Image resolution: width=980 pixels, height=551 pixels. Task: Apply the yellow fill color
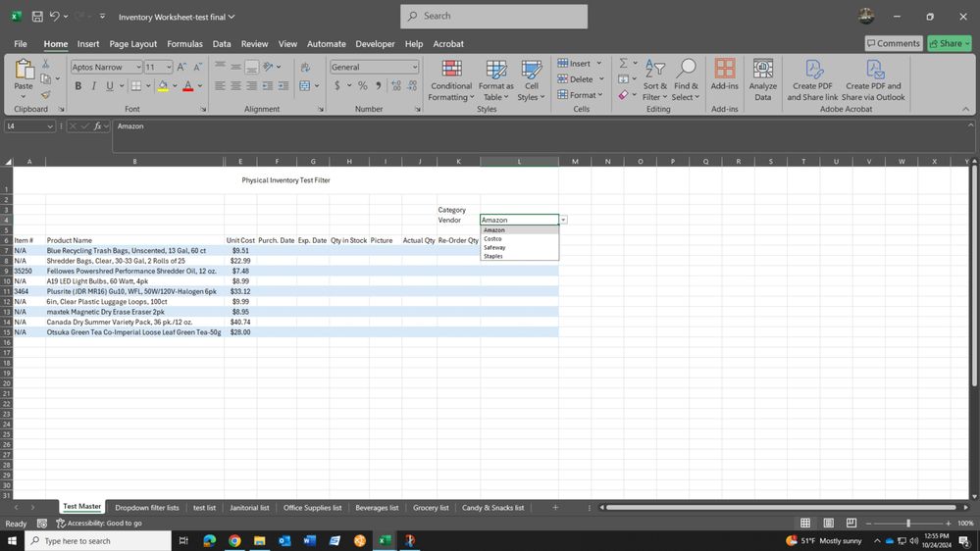pyautogui.click(x=163, y=86)
